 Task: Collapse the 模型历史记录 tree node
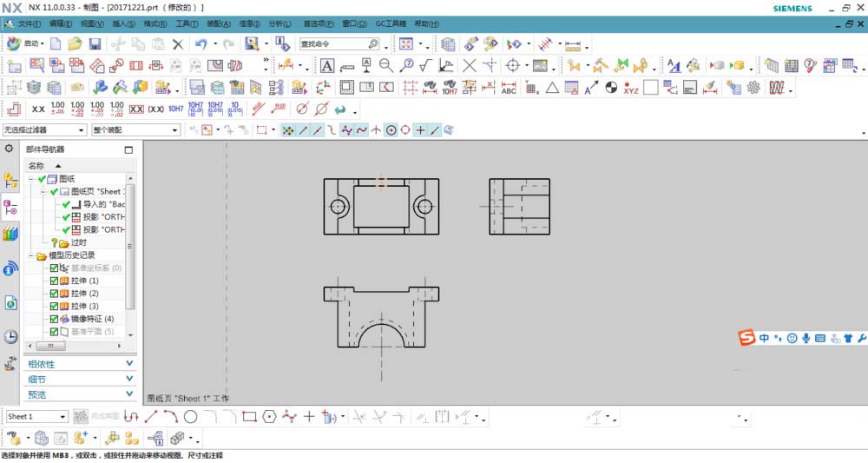31,256
